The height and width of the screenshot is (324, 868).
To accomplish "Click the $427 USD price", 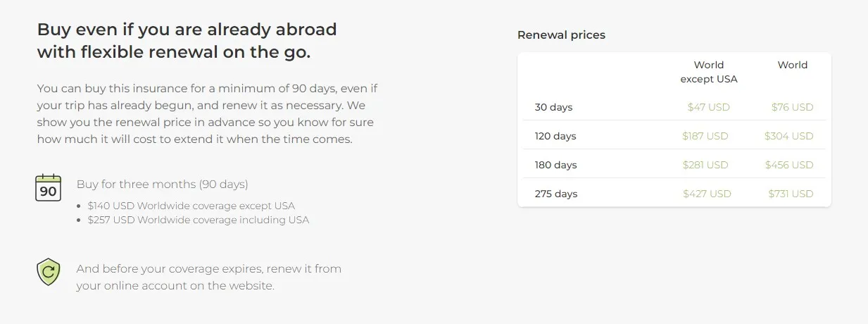I will [x=707, y=194].
